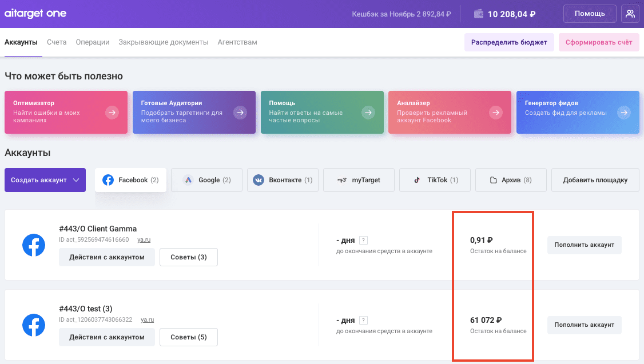Viewport: 644px width, 364px height.
Task: Click the question mark help icon for test (3)
Action: point(363,320)
